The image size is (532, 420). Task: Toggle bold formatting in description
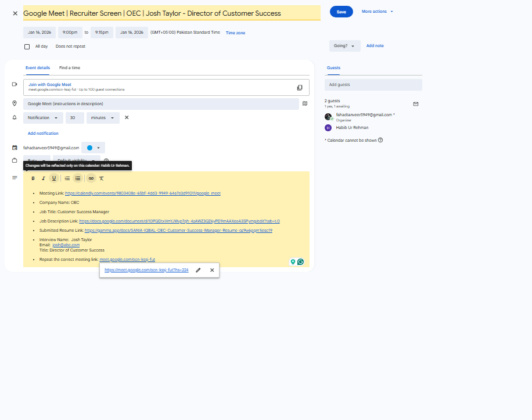point(33,178)
